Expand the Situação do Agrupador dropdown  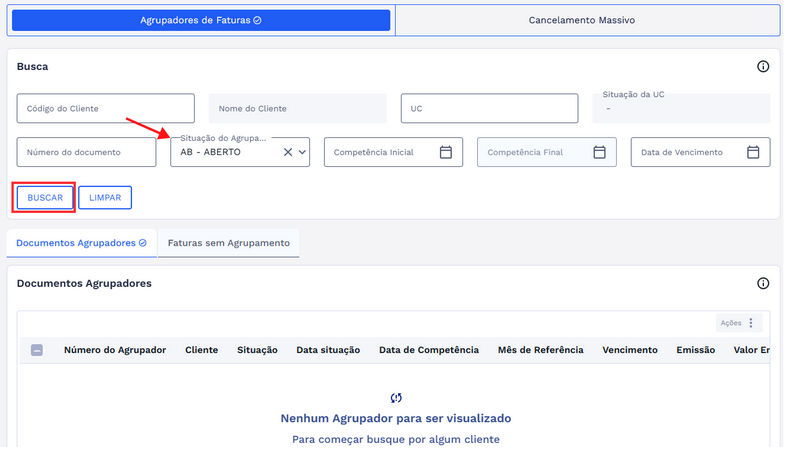coord(302,152)
